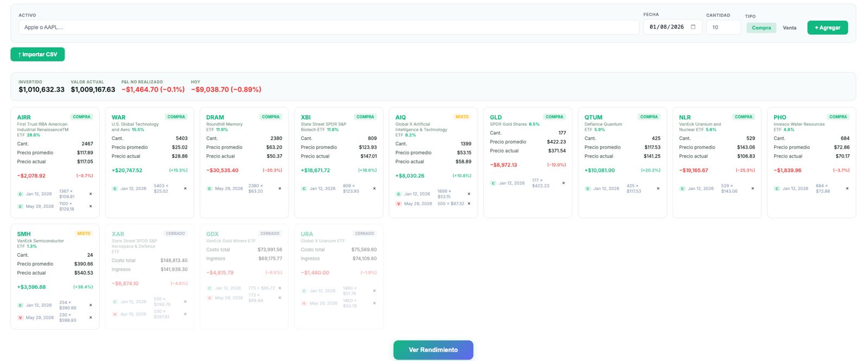
Task: Click NLR loss −$19,165.67
Action: click(x=694, y=170)
